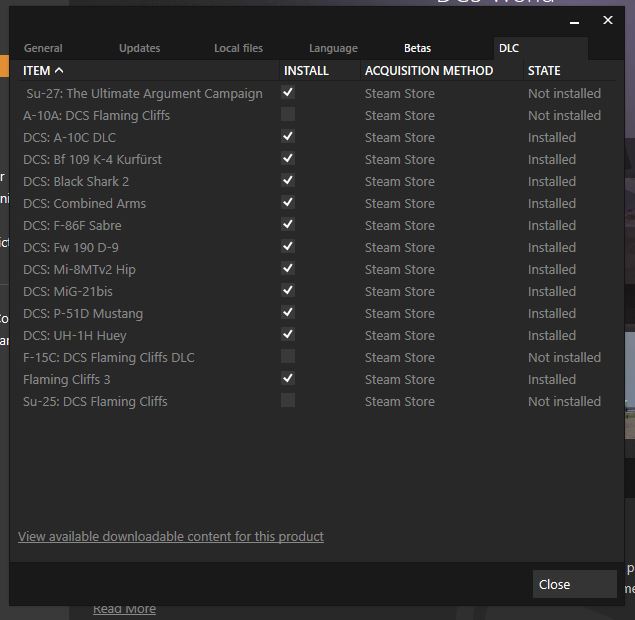This screenshot has height=620, width=635.
Task: Enable install for Su-25: DCS Flaming Cliffs
Action: (x=288, y=401)
